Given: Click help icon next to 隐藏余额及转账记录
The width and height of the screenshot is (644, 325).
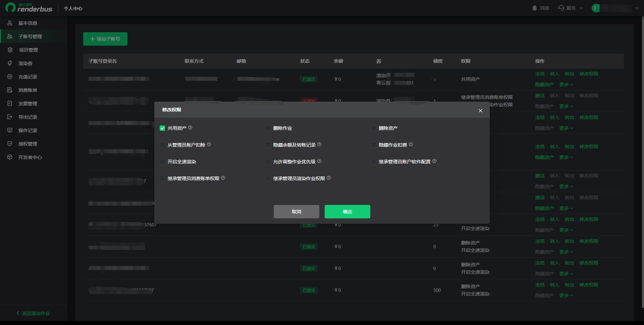Looking at the screenshot, I should [319, 144].
